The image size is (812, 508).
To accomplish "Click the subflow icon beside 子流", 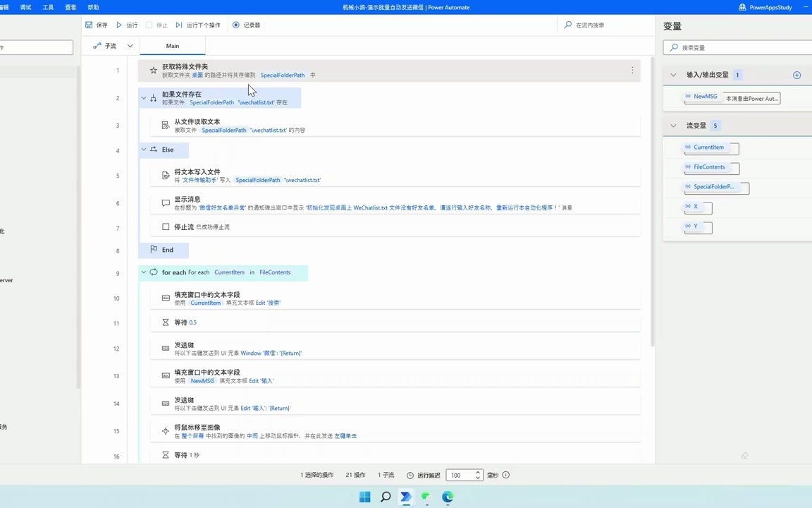I will click(98, 45).
